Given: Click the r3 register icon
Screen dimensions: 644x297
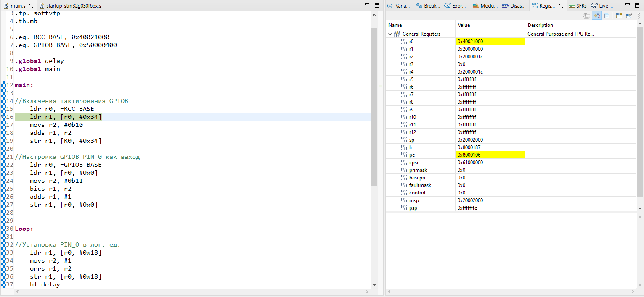Looking at the screenshot, I should tap(404, 64).
